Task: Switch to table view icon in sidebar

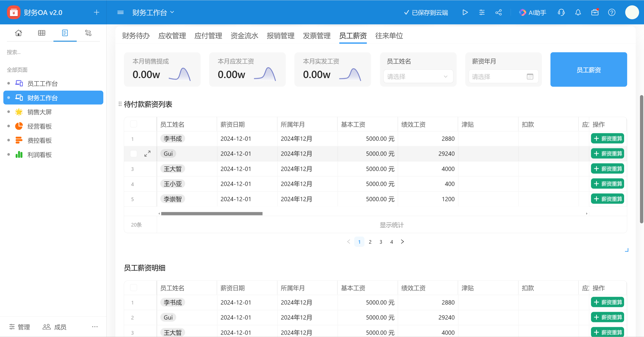Action: point(42,33)
